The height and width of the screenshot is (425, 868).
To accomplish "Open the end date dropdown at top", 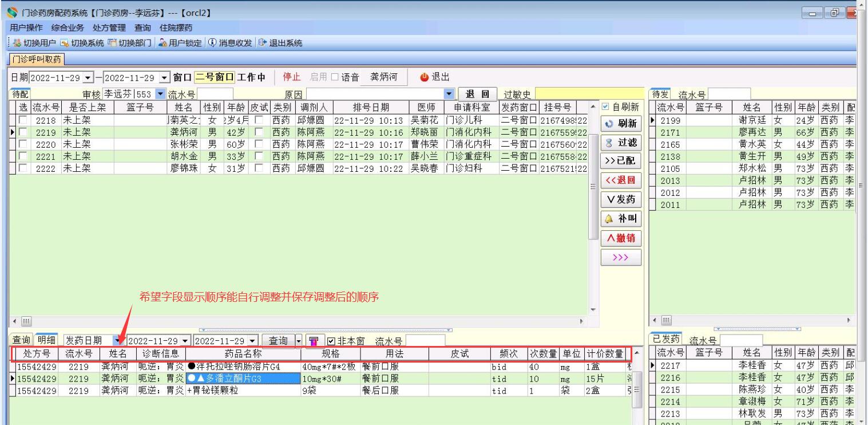I will (165, 77).
